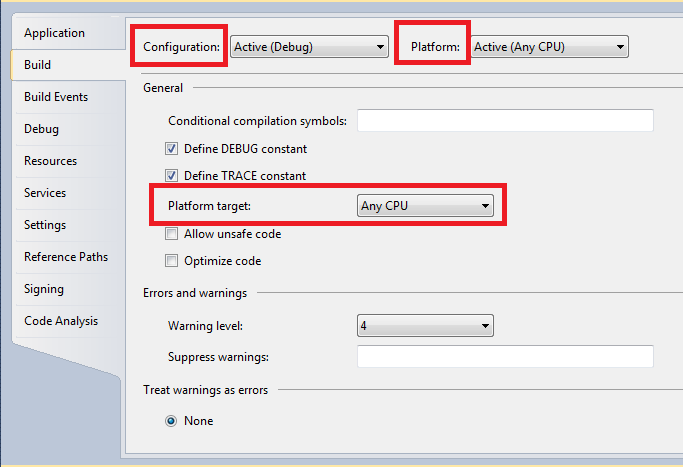Click the Suppress warnings text field
Viewport: 683px width, 467px height.
[505, 356]
